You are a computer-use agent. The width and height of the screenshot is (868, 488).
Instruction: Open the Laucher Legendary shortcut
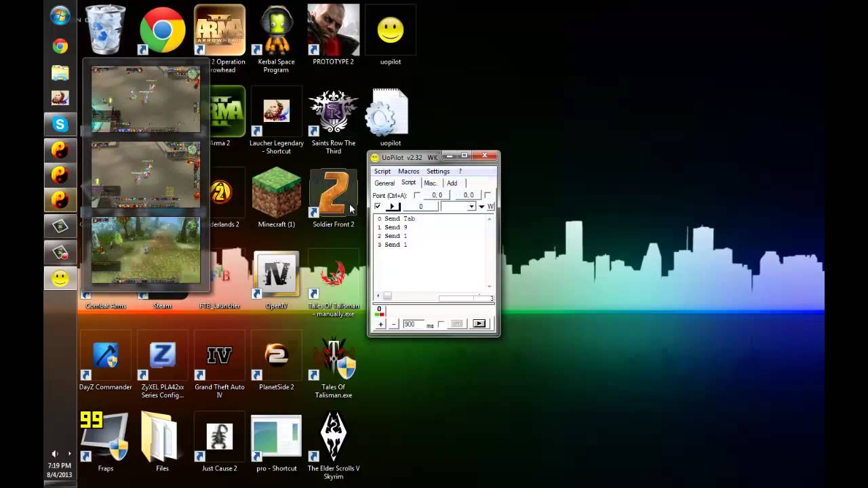(x=276, y=121)
